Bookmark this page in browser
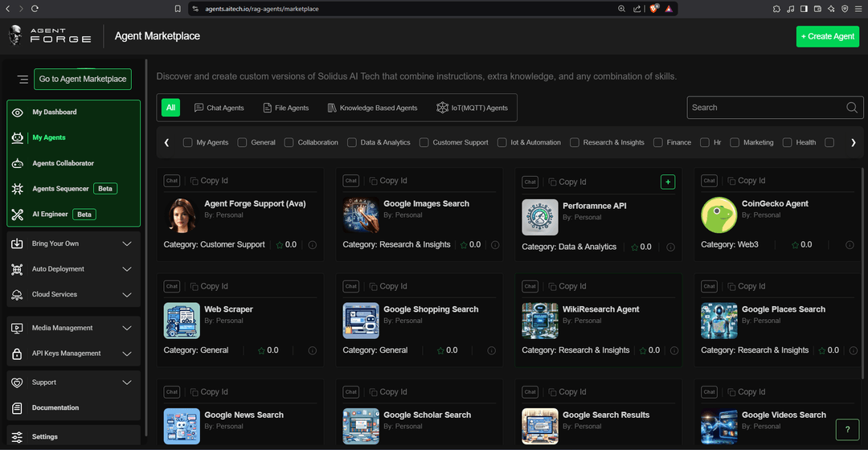 coord(178,9)
